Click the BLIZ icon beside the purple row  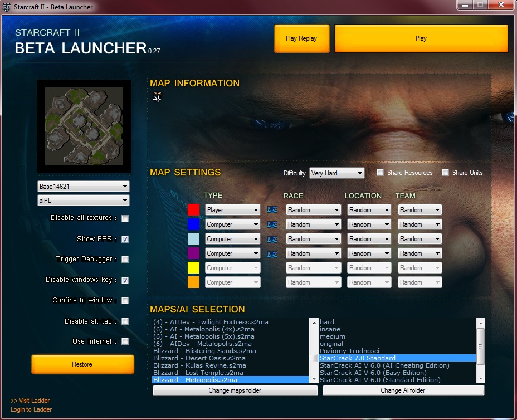tap(272, 254)
